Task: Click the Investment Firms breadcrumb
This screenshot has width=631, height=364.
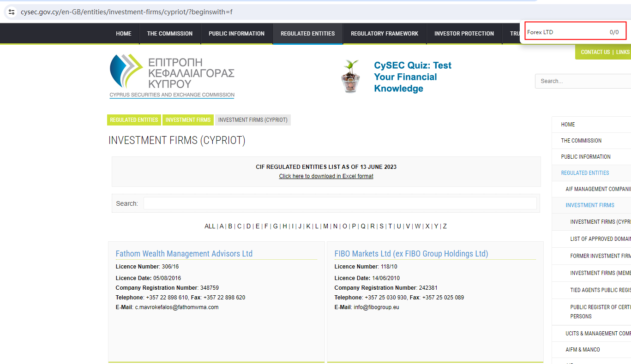Action: point(188,120)
